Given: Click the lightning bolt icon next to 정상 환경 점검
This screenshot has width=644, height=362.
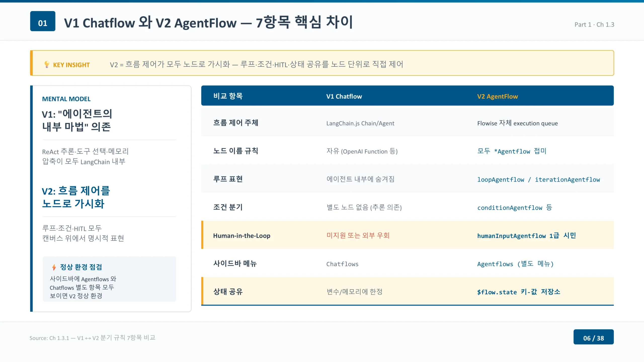Looking at the screenshot, I should tap(54, 267).
